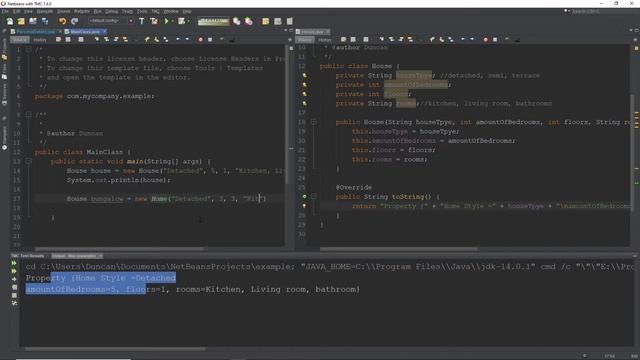
Task: Open the Refactor menu
Action: (81, 11)
